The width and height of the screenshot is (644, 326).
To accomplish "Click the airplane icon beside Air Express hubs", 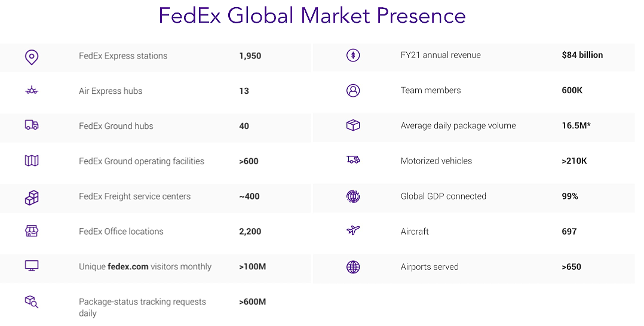I will point(32,90).
